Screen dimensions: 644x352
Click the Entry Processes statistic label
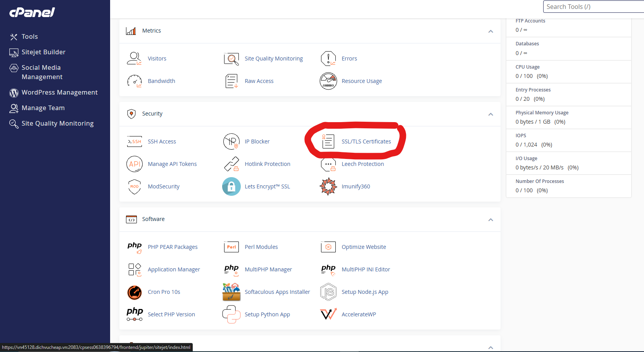[533, 90]
